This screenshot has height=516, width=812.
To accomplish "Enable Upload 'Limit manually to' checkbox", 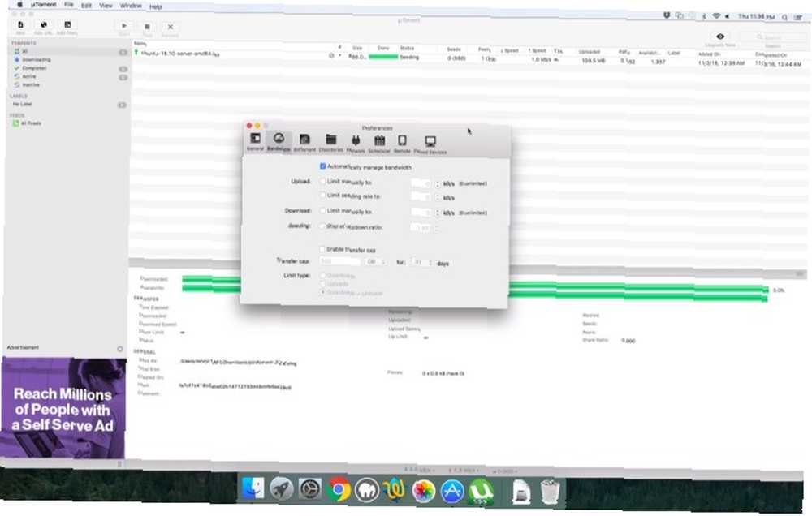I will pos(323,182).
